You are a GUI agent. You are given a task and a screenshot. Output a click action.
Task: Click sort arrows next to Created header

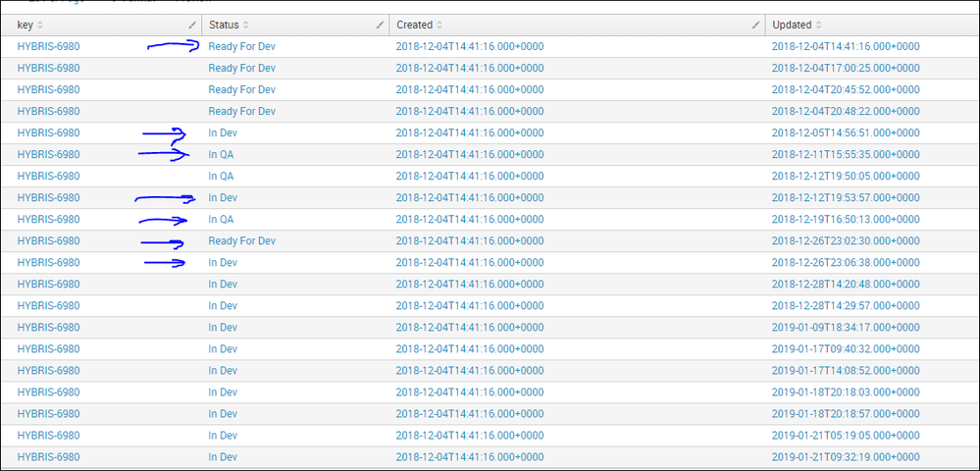439,25
